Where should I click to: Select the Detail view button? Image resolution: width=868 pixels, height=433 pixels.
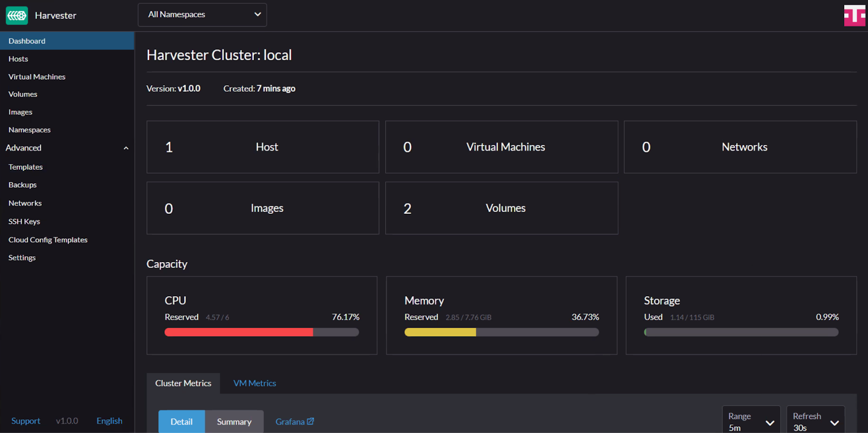point(182,422)
